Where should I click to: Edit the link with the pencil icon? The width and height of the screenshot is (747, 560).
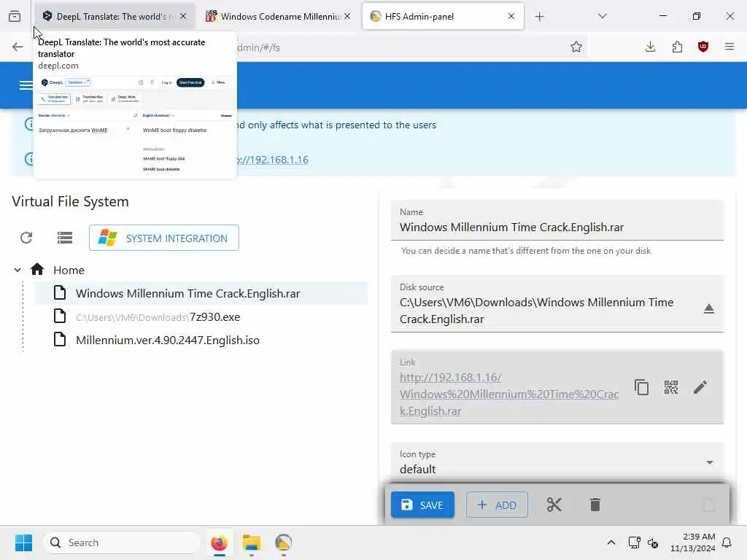coord(700,387)
